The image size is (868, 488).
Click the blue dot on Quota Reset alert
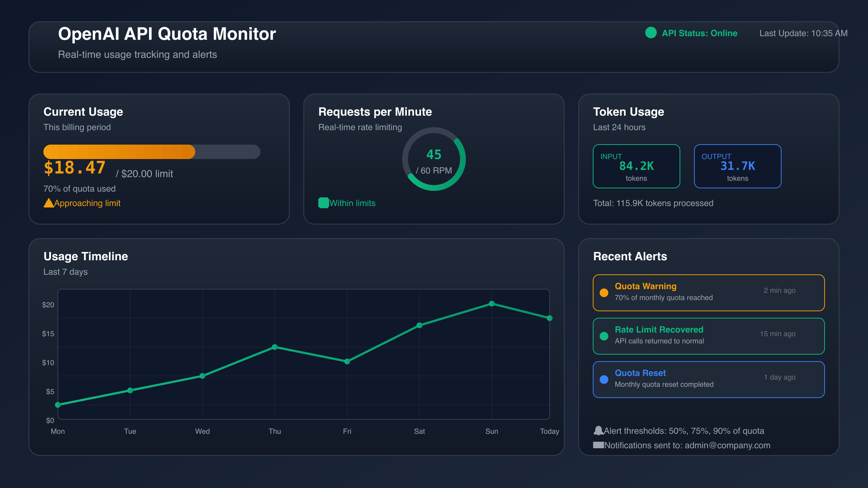(x=604, y=380)
